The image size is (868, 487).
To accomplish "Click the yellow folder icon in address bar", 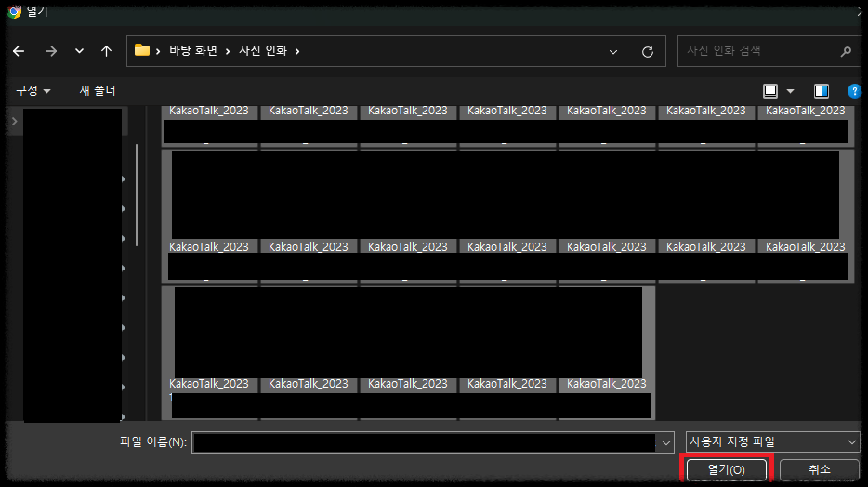I will click(142, 50).
